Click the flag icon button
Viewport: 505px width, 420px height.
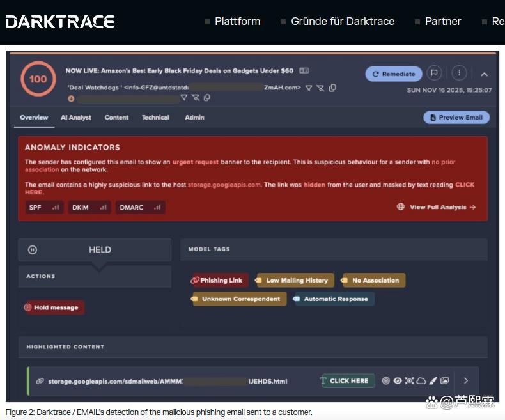tap(434, 73)
